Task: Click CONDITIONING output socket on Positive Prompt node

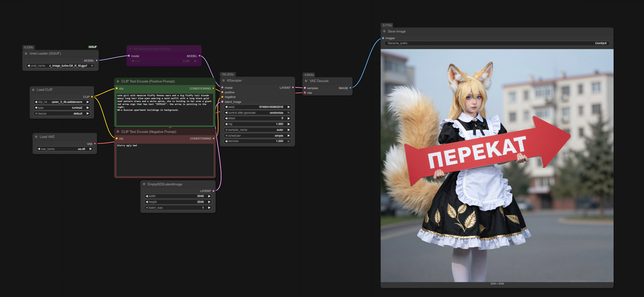Action: pyautogui.click(x=214, y=88)
